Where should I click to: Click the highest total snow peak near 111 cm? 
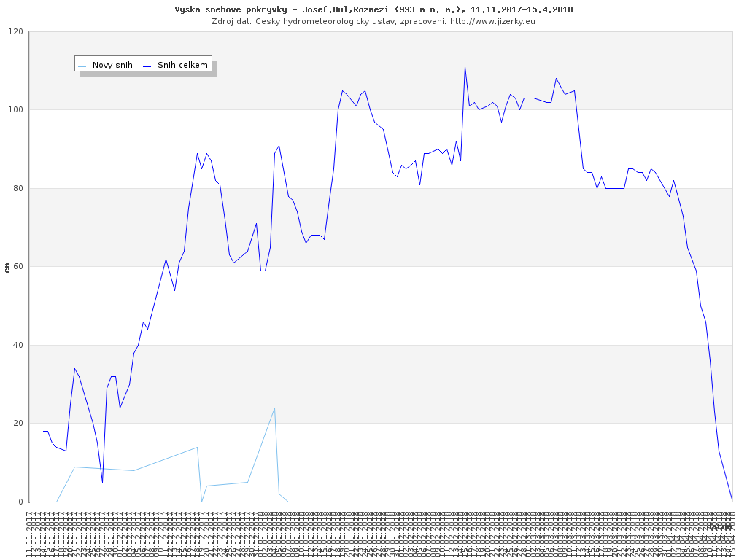[x=465, y=67]
